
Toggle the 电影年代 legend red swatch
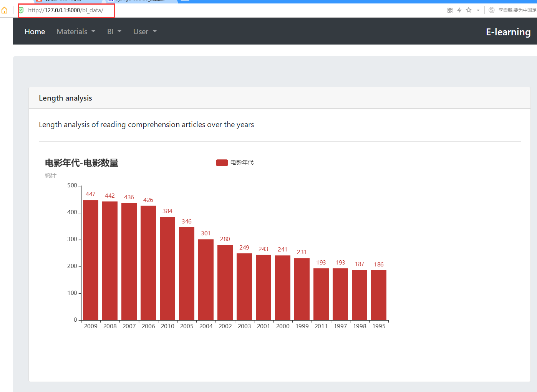point(222,163)
